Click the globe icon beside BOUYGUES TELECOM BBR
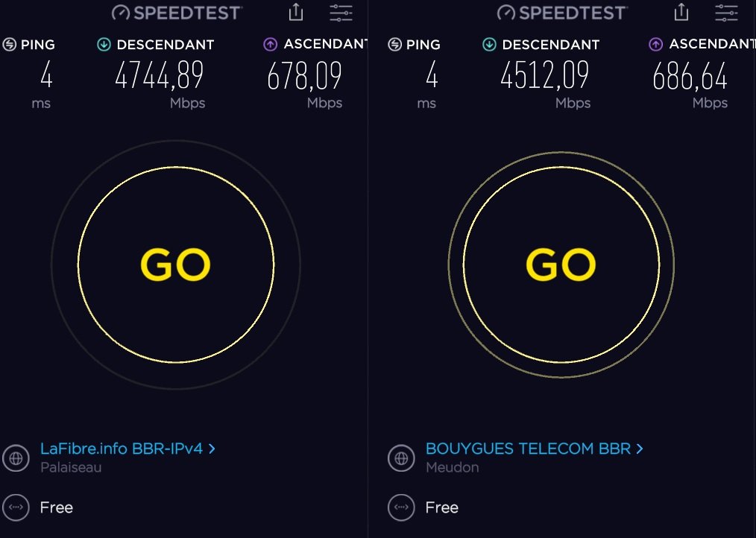The width and height of the screenshot is (756, 538). (x=401, y=458)
